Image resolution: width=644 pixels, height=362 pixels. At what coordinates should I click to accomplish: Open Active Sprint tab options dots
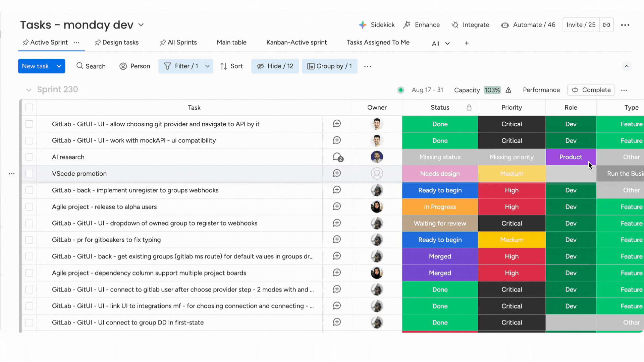click(x=76, y=43)
